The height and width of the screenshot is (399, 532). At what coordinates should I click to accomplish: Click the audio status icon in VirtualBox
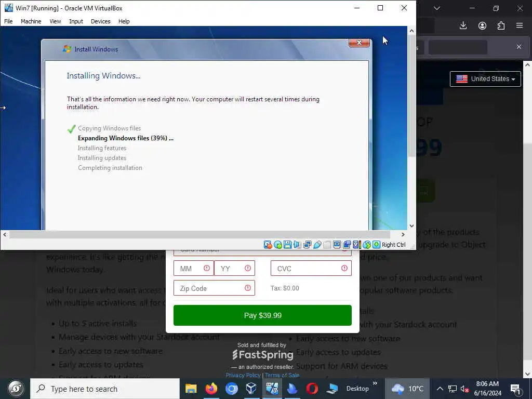click(x=297, y=245)
